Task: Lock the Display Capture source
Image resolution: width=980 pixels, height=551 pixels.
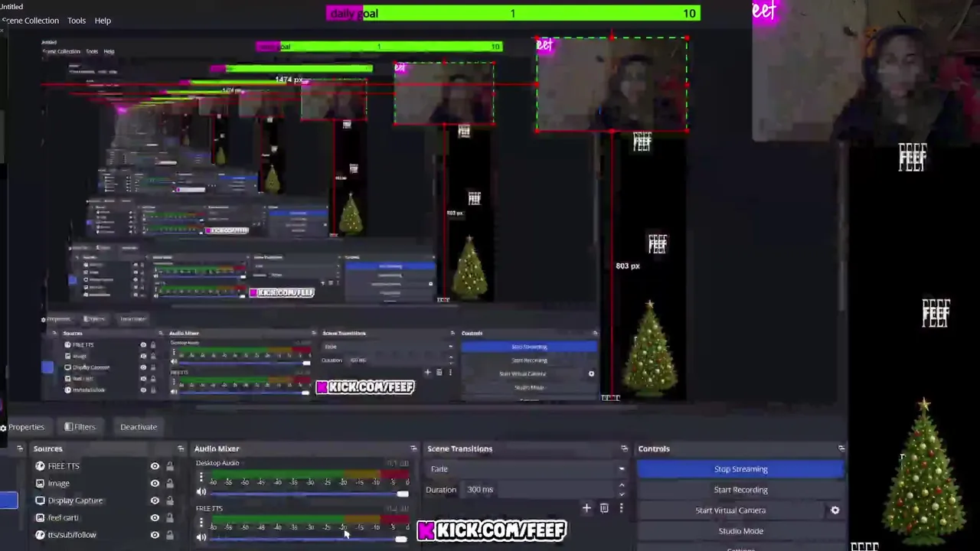Action: 169,500
